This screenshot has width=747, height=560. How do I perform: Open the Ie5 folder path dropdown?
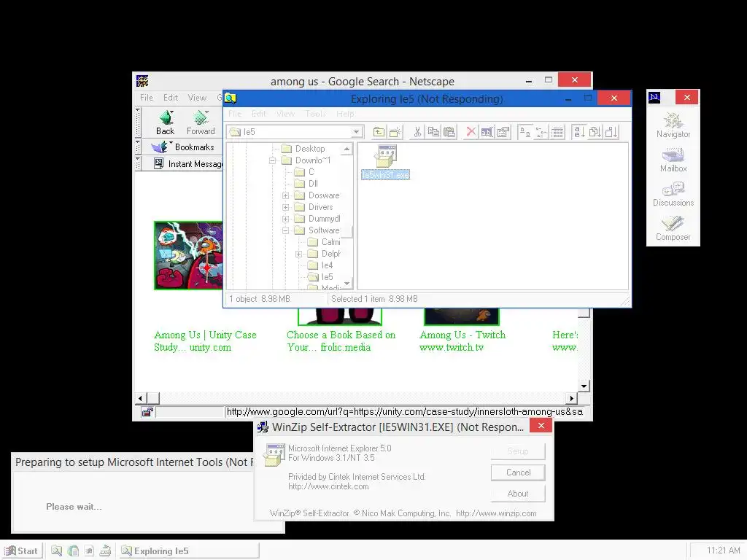pyautogui.click(x=356, y=132)
